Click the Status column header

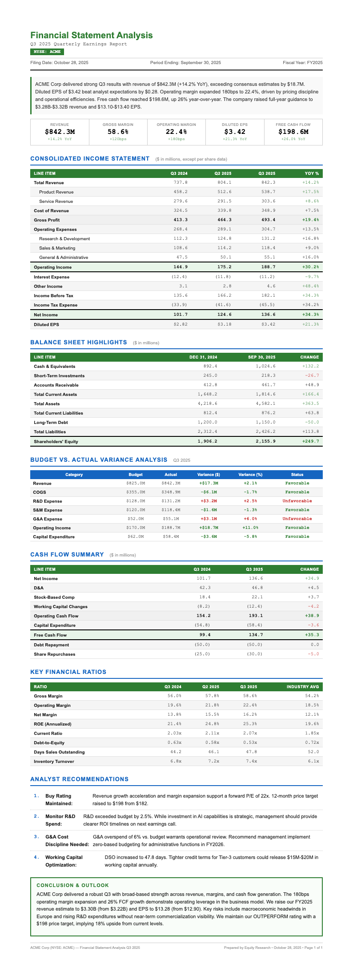(297, 475)
